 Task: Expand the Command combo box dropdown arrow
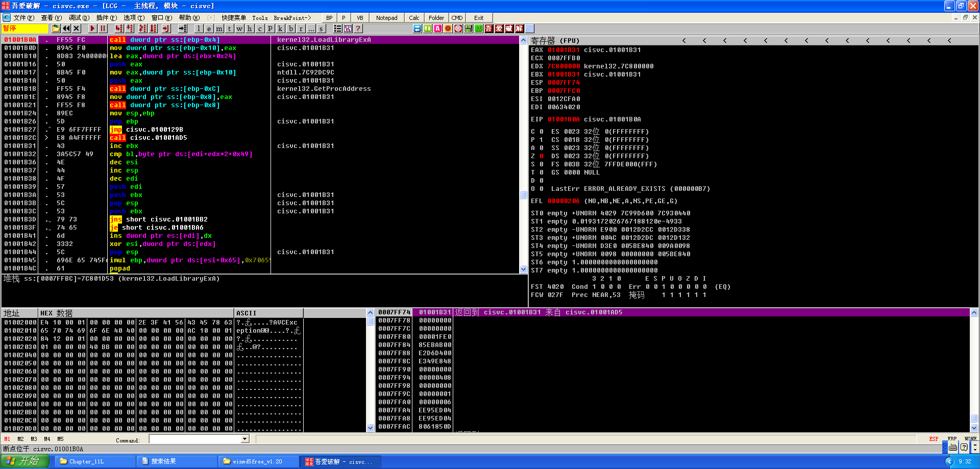[245, 439]
